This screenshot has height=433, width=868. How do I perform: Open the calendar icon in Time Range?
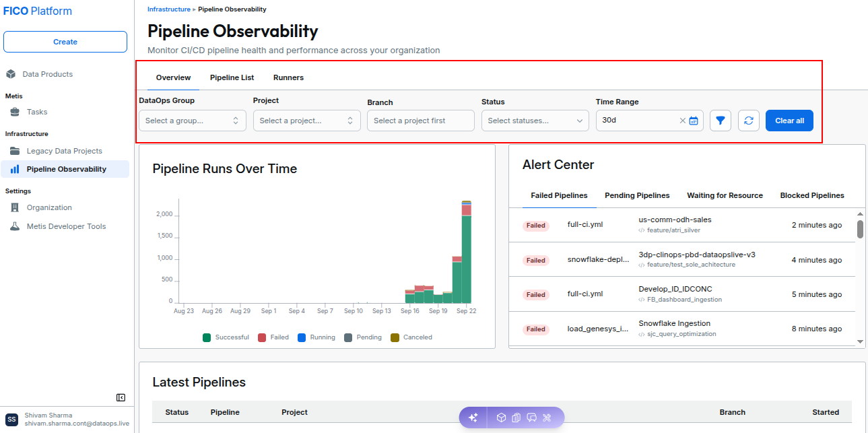click(694, 121)
